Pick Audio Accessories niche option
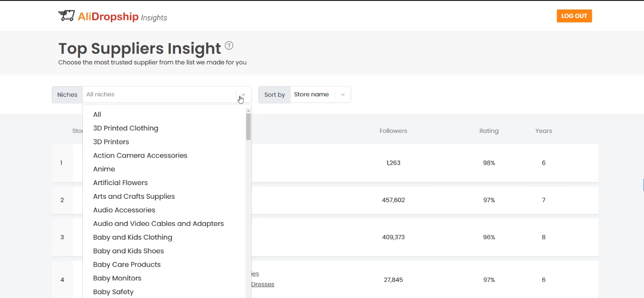The height and width of the screenshot is (298, 644). (x=124, y=210)
